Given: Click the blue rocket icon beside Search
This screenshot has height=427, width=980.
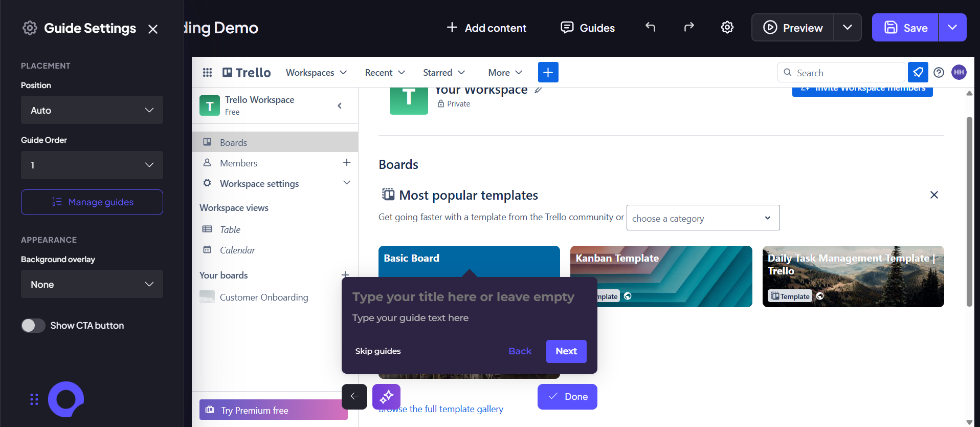Looking at the screenshot, I should [918, 72].
